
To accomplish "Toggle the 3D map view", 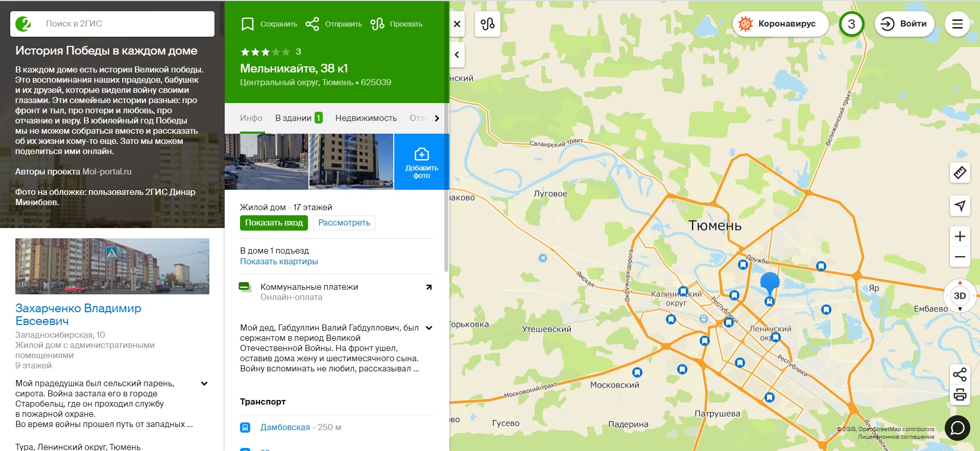I will [x=960, y=296].
